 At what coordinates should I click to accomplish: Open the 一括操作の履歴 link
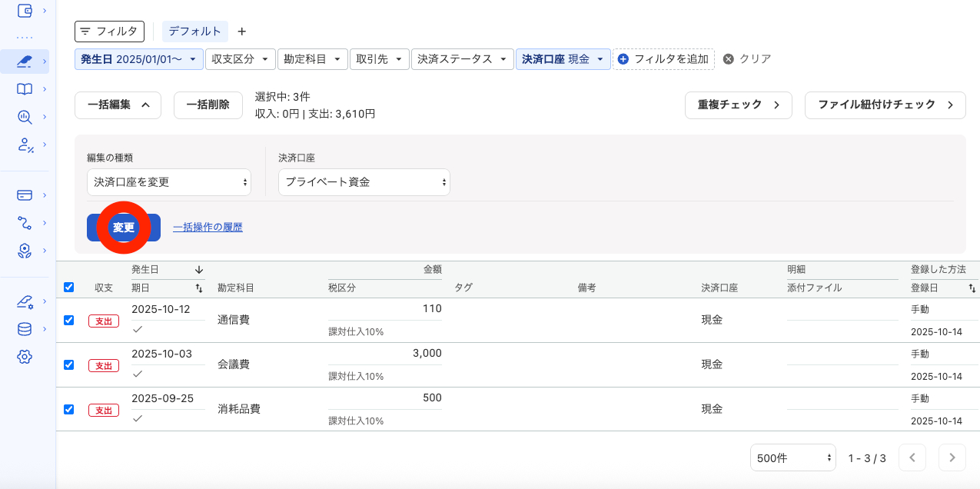click(x=208, y=227)
